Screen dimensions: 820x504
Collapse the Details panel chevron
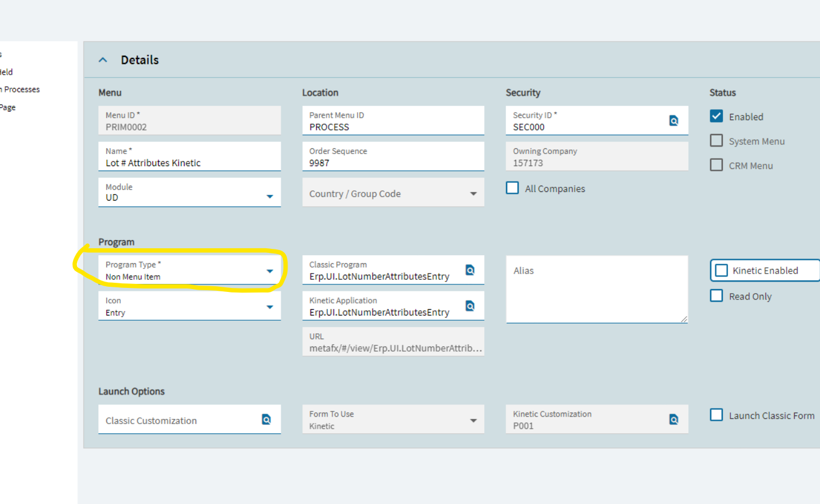pos(103,60)
